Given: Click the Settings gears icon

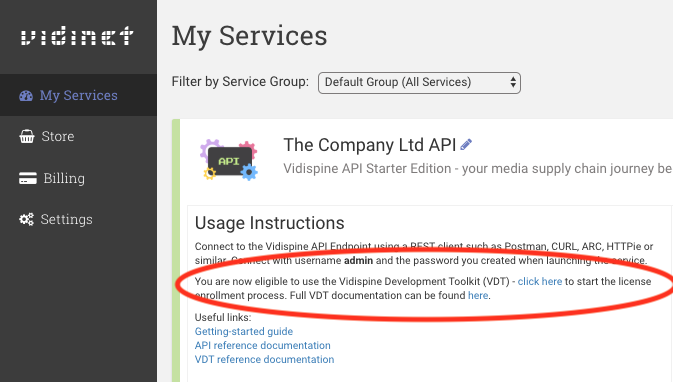Looking at the screenshot, I should pos(26,219).
